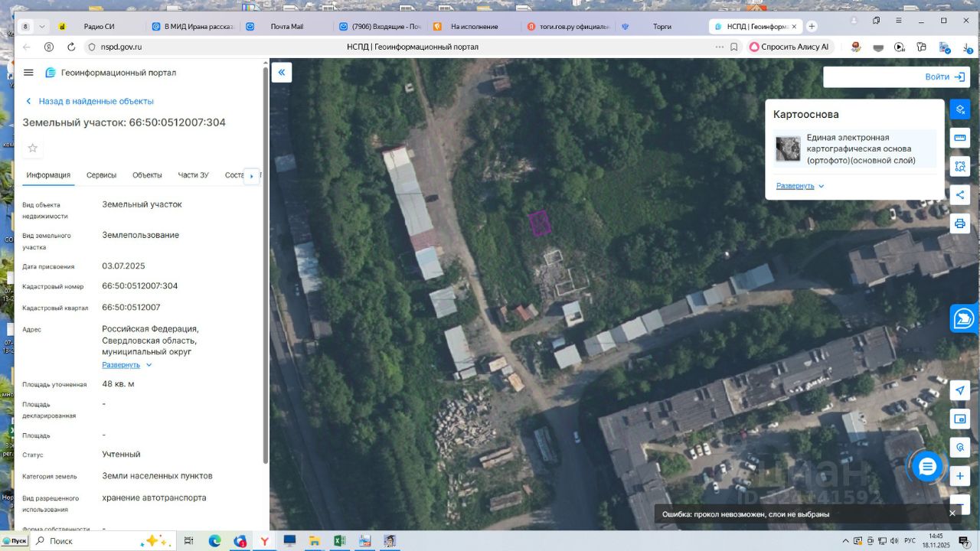This screenshot has height=551, width=980.
Task: Open File Explorer from taskbar
Action: click(314, 541)
